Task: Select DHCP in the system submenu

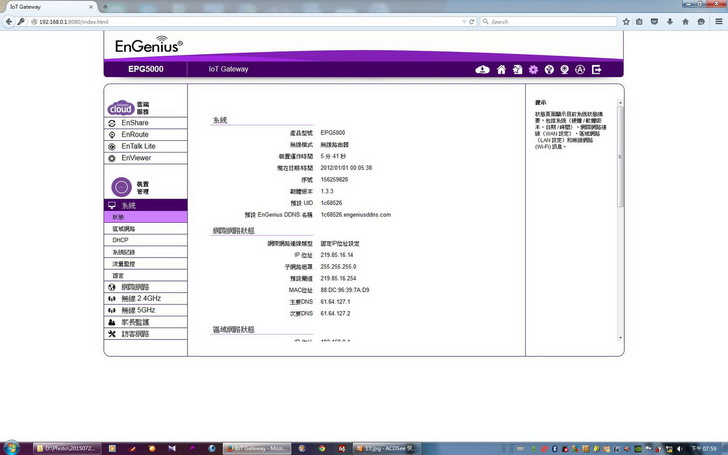Action: (121, 240)
